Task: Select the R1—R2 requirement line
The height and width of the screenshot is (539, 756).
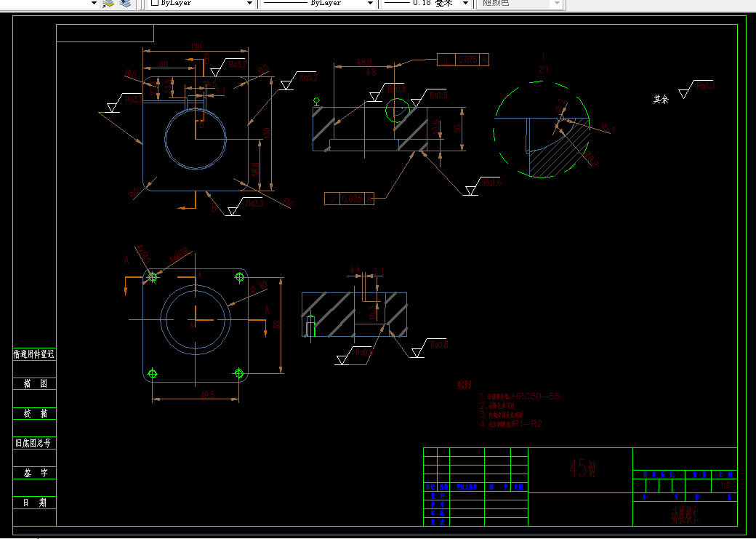Action: click(511, 424)
